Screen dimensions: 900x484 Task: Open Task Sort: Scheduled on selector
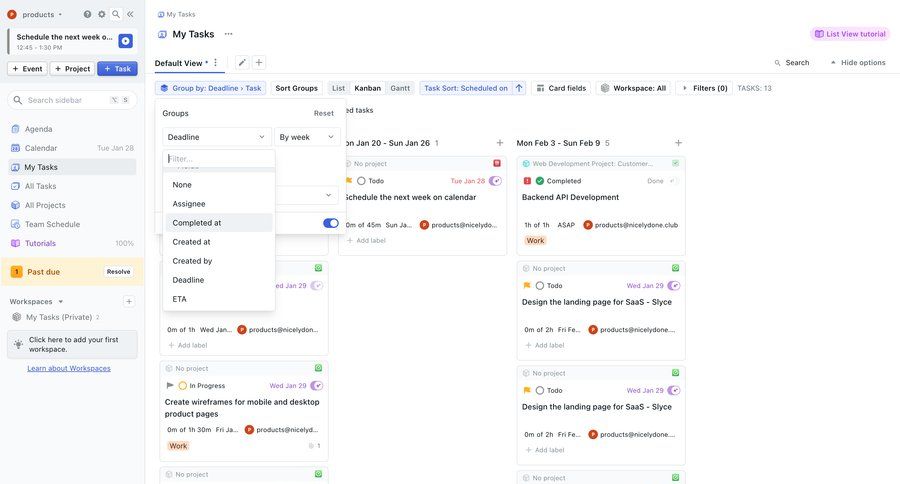pyautogui.click(x=465, y=88)
